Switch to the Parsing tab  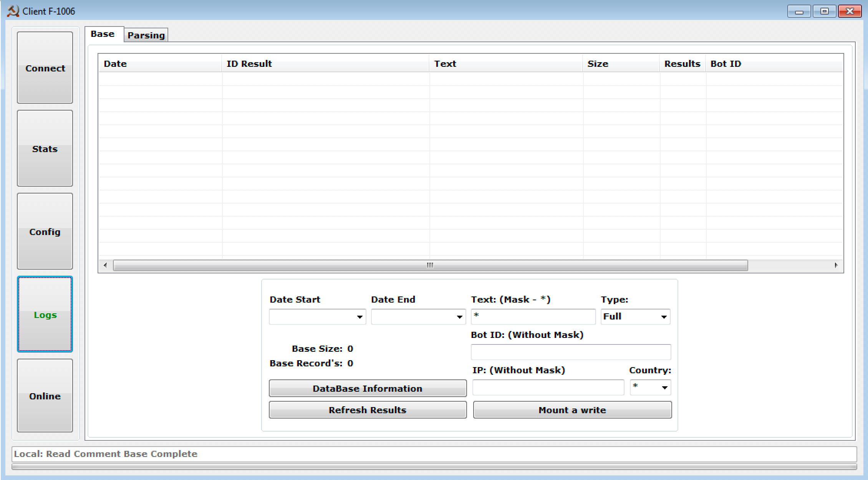146,35
